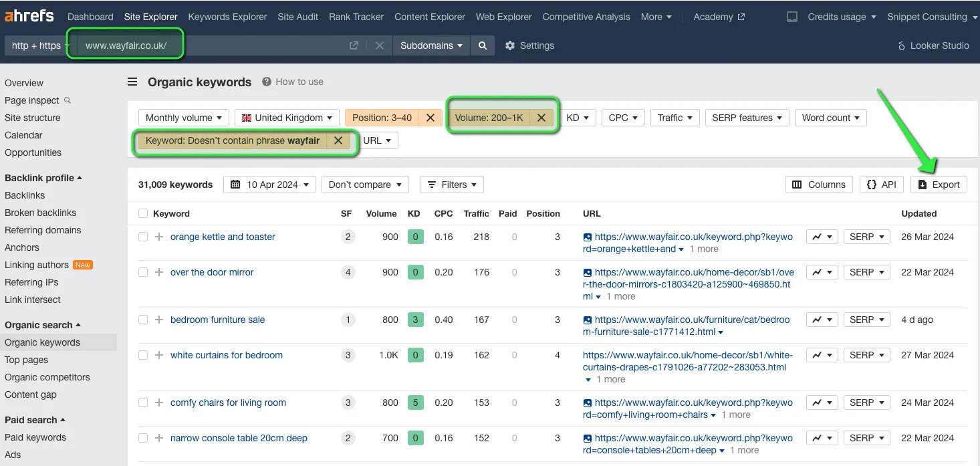Open the Subdomains mode dropdown

point(431,45)
